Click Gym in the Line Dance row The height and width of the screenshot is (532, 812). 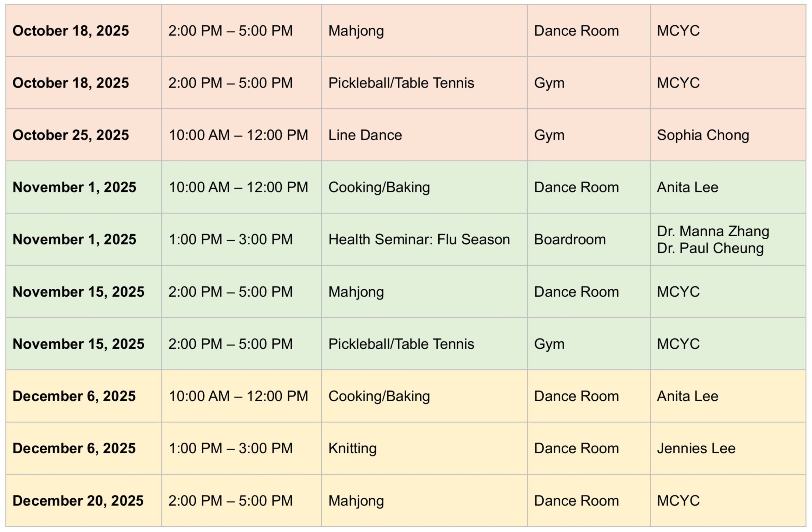(x=549, y=135)
